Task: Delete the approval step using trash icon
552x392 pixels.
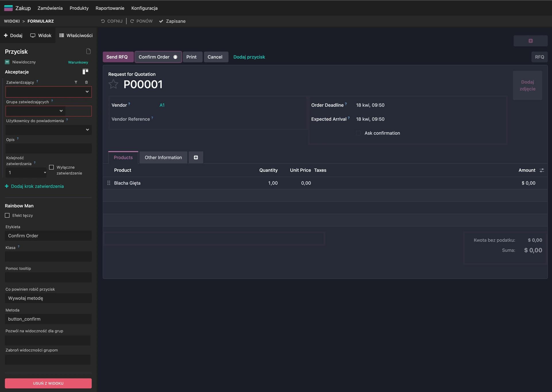Action: pyautogui.click(x=87, y=82)
